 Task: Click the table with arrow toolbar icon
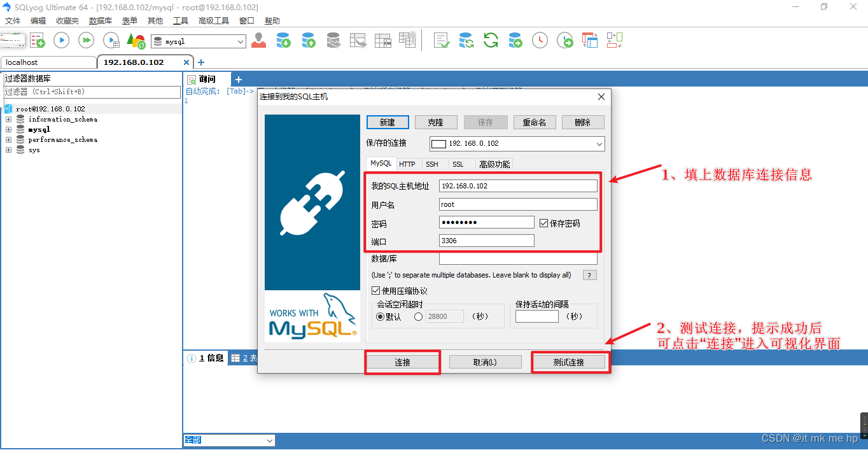pos(358,41)
